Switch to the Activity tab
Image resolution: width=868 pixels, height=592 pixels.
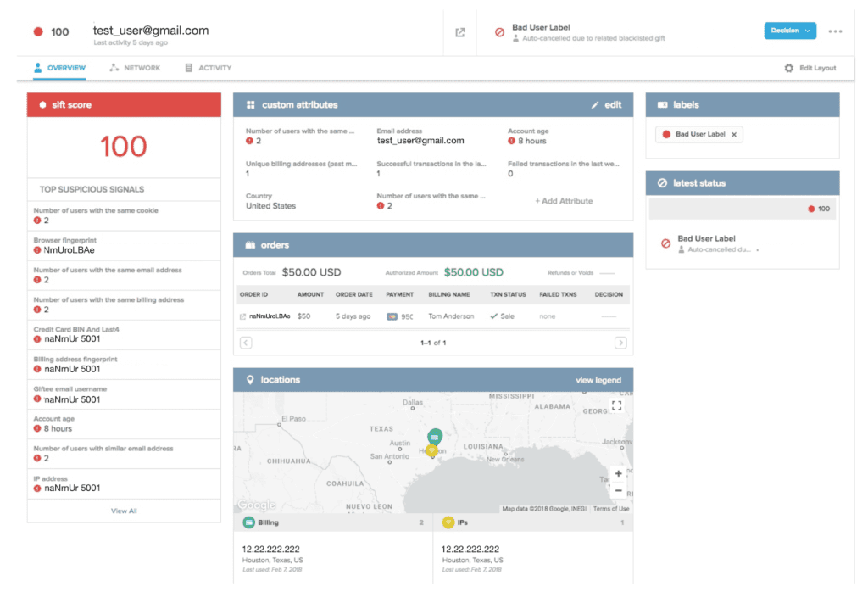click(x=209, y=68)
